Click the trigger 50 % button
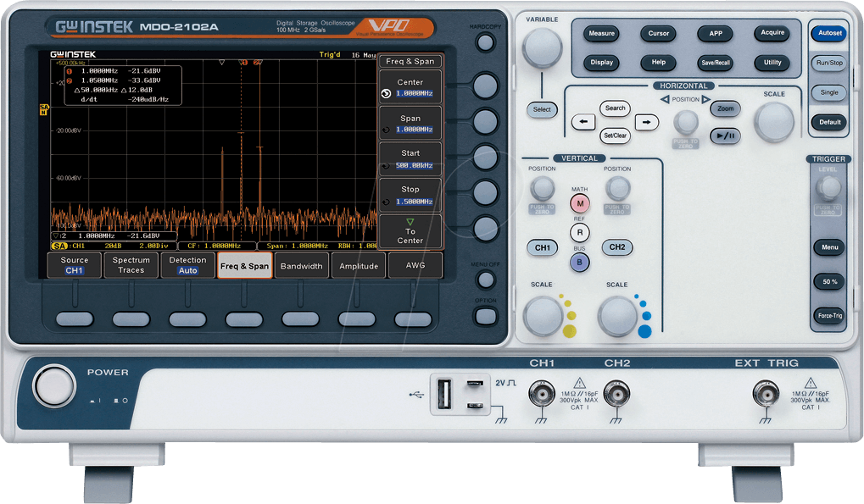The width and height of the screenshot is (864, 504). click(829, 282)
